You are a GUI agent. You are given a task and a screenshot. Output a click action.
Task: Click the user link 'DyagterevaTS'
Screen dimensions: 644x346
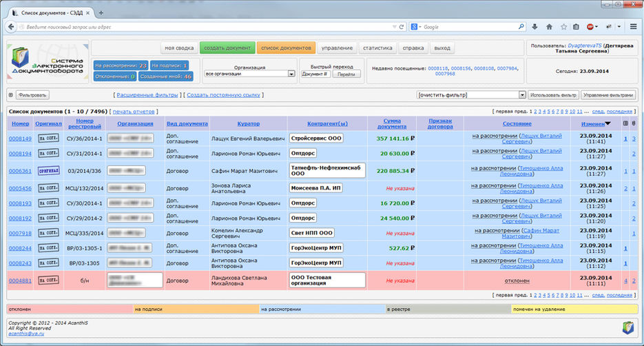584,45
